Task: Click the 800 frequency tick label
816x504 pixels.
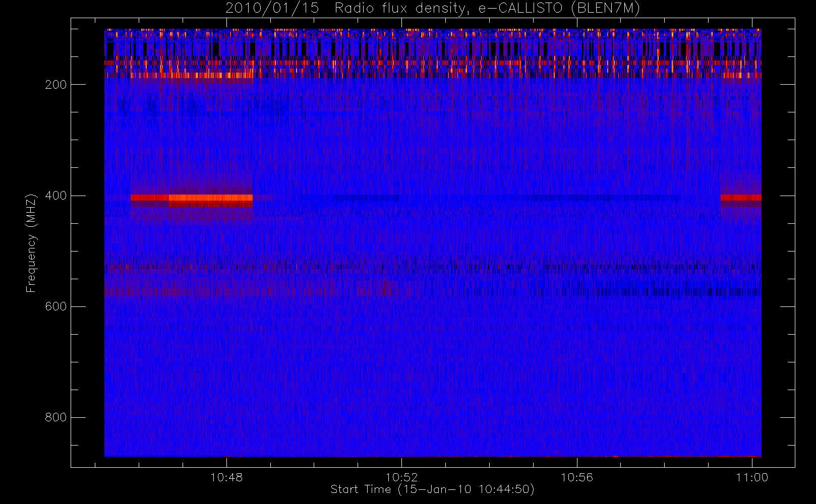Action: click(x=56, y=417)
